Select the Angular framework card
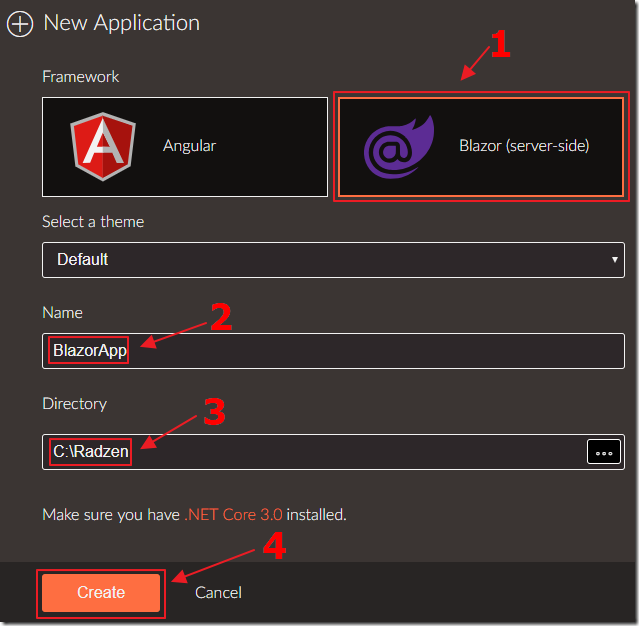The width and height of the screenshot is (639, 626). (185, 147)
